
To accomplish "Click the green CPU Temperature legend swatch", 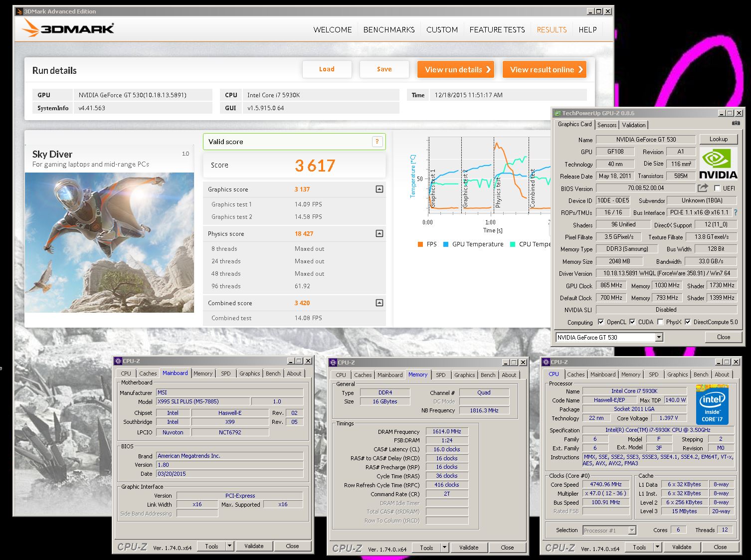I will coord(513,244).
